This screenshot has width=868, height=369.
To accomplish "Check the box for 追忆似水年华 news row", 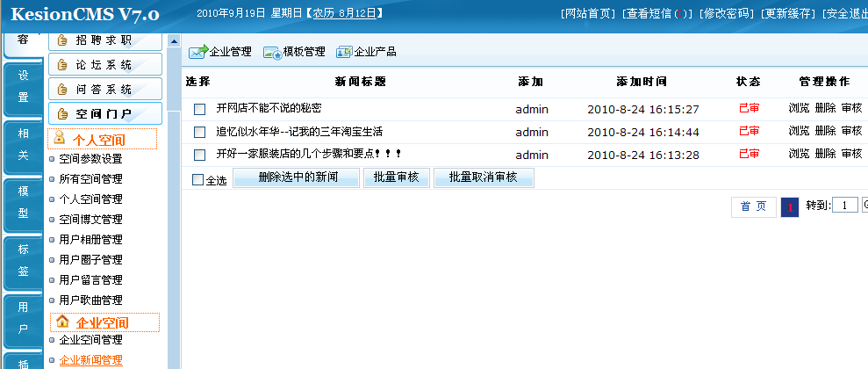I will pos(200,132).
